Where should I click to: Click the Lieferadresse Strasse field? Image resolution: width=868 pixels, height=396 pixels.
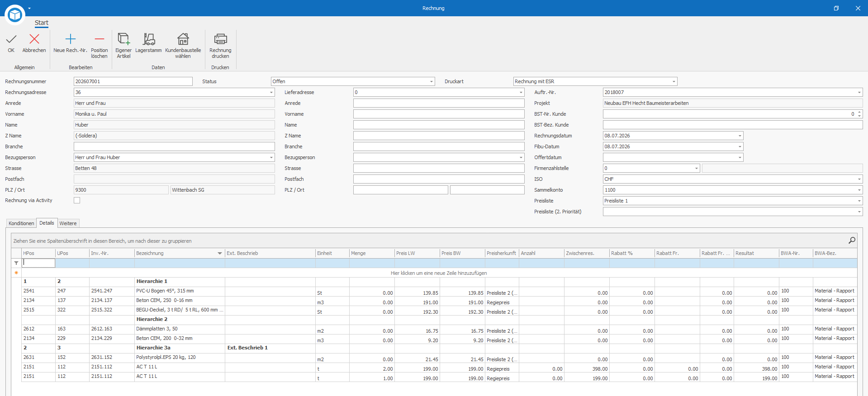[439, 168]
